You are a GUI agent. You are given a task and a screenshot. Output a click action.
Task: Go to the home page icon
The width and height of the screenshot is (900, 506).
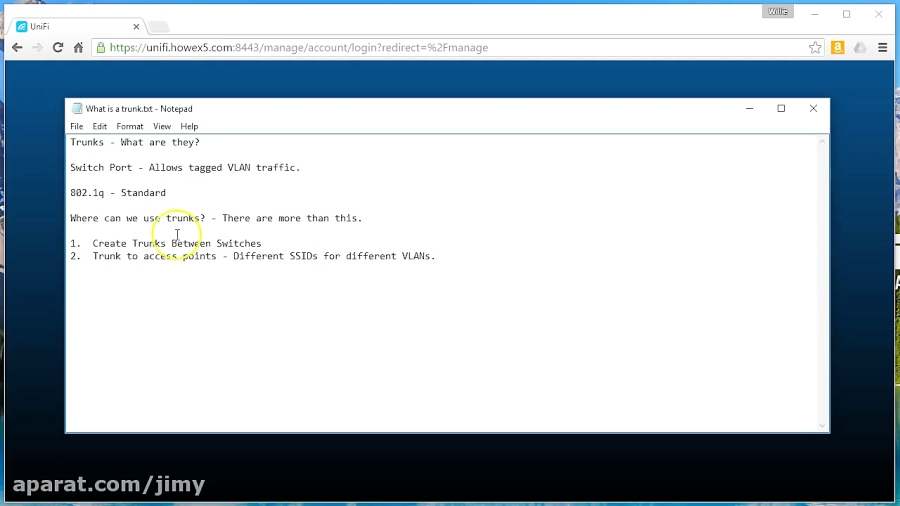point(78,48)
